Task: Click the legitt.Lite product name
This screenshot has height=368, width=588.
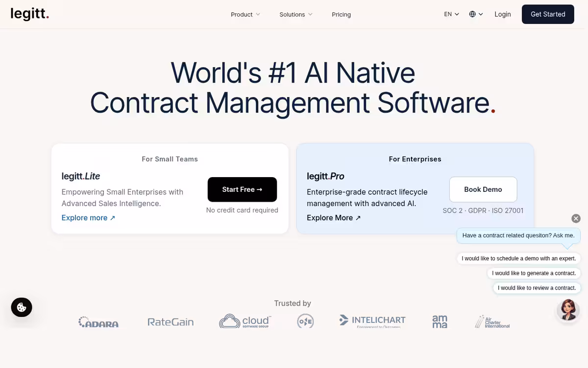Action: click(x=81, y=176)
